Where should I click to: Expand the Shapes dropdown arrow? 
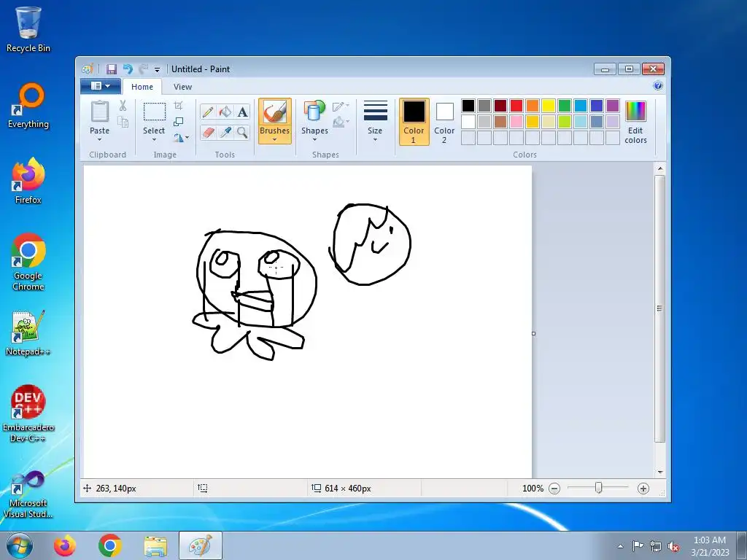click(314, 140)
